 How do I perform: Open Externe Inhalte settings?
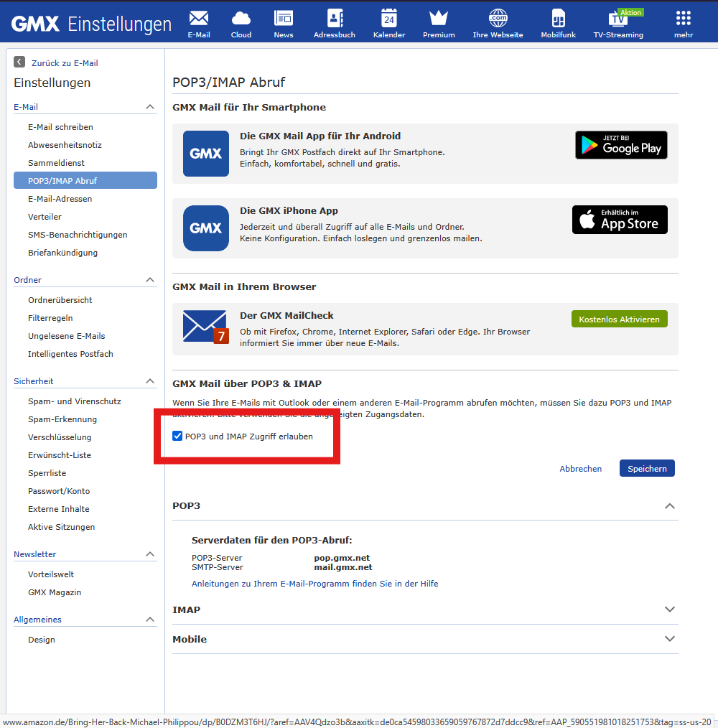[59, 509]
